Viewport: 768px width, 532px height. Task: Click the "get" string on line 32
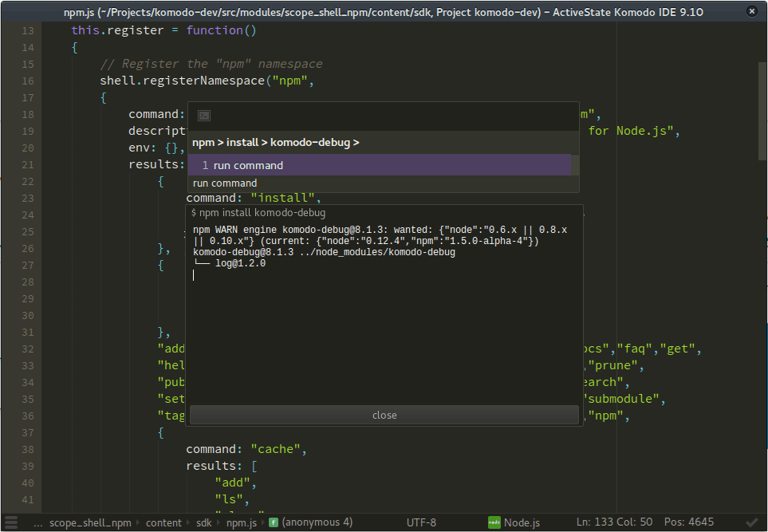[677, 349]
